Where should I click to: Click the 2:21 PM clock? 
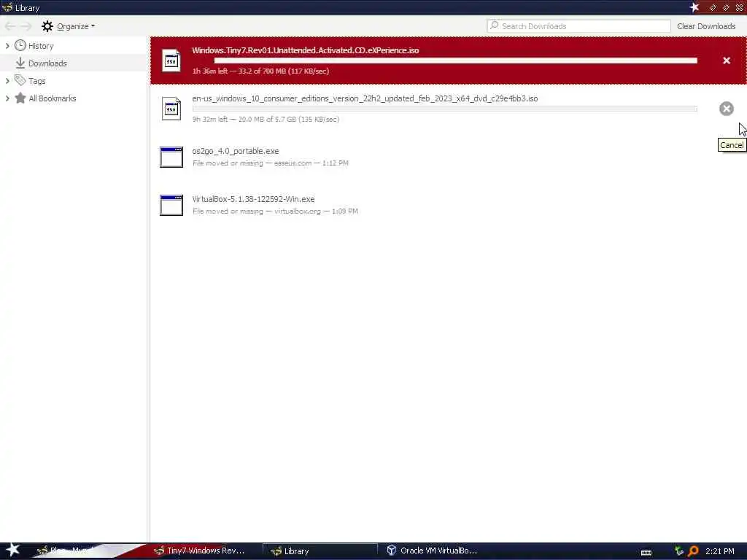[720, 551]
